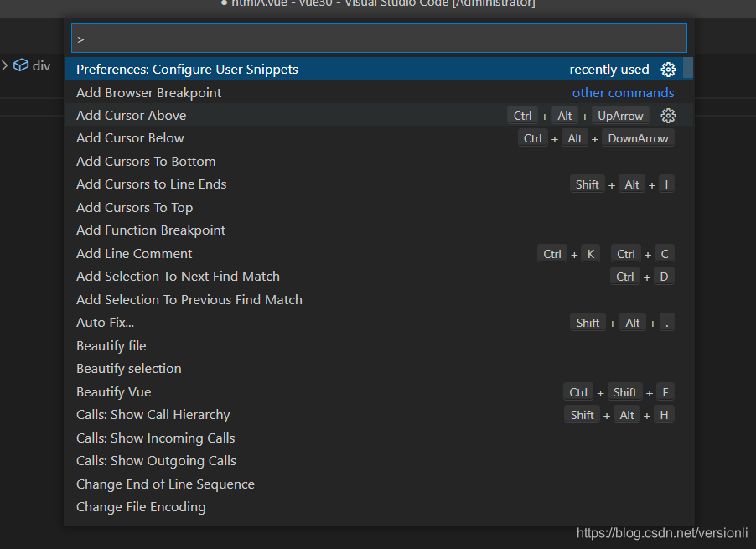The height and width of the screenshot is (549, 756).
Task: Pick the Beautify selection command
Action: 379,369
